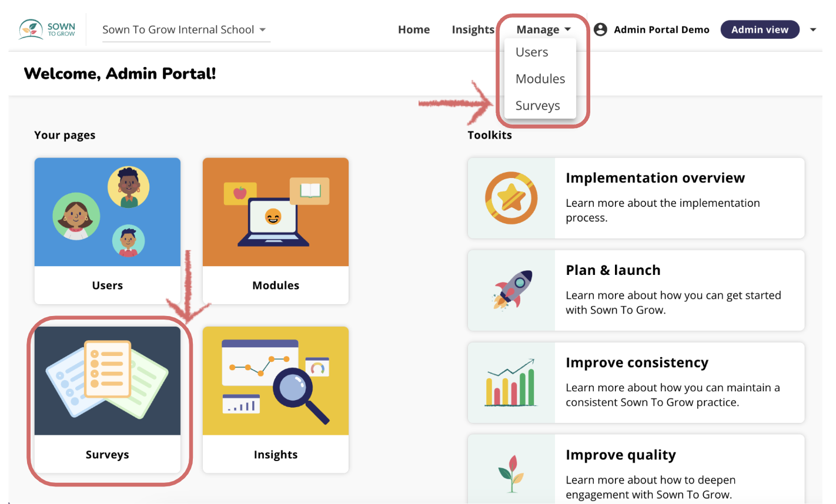This screenshot has width=836, height=504.
Task: Click 'maintain a consistent Sown To Grow practice' text
Action: tap(673, 395)
